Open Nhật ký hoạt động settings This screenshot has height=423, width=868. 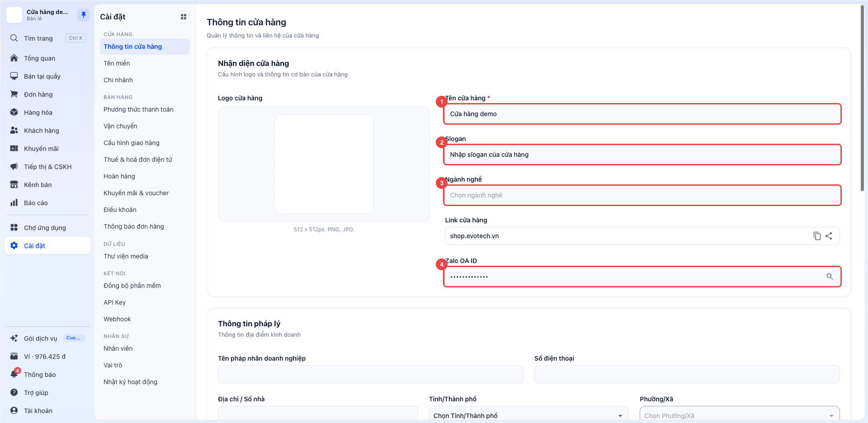(x=145, y=382)
